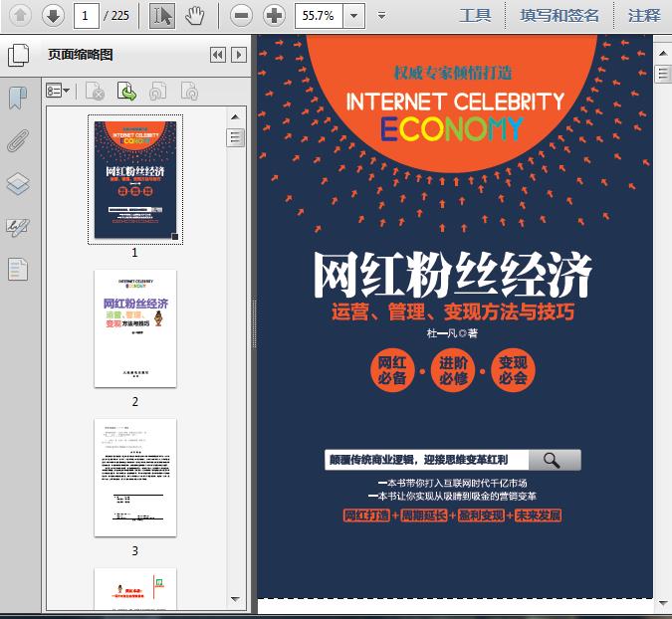This screenshot has height=619, width=672.
Task: Click document view scroll up arrow
Action: (663, 54)
